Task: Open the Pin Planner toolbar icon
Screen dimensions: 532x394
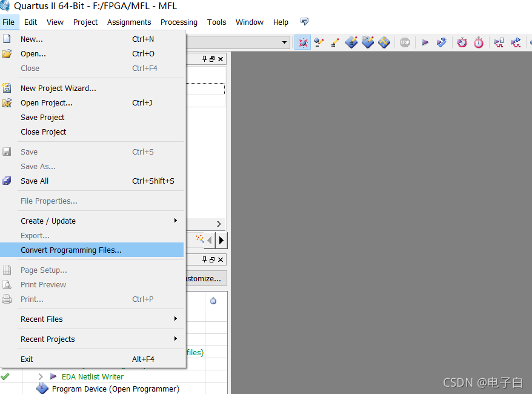Action: [x=367, y=42]
